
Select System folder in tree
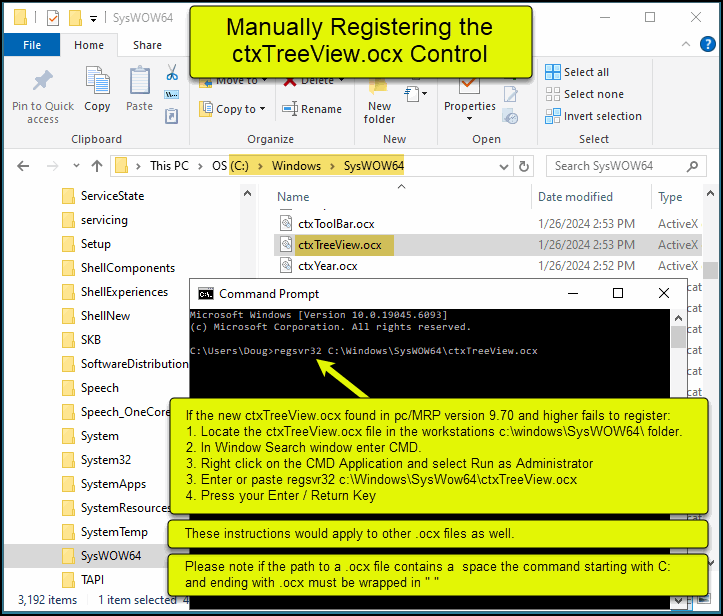100,436
